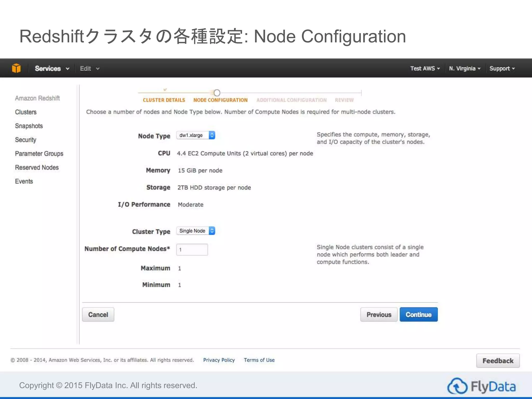View Events in the sidebar
Image resolution: width=532 pixels, height=399 pixels.
pos(24,181)
